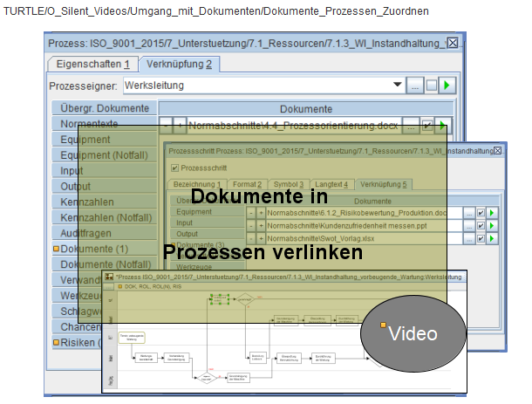
Task: Click the green selected node in process diagram
Action: 220,300
